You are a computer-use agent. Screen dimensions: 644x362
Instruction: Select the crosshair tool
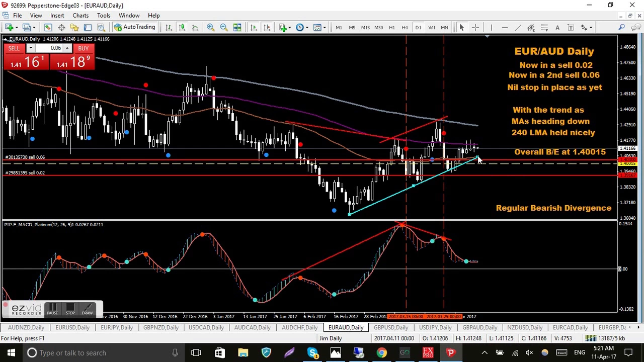click(475, 27)
